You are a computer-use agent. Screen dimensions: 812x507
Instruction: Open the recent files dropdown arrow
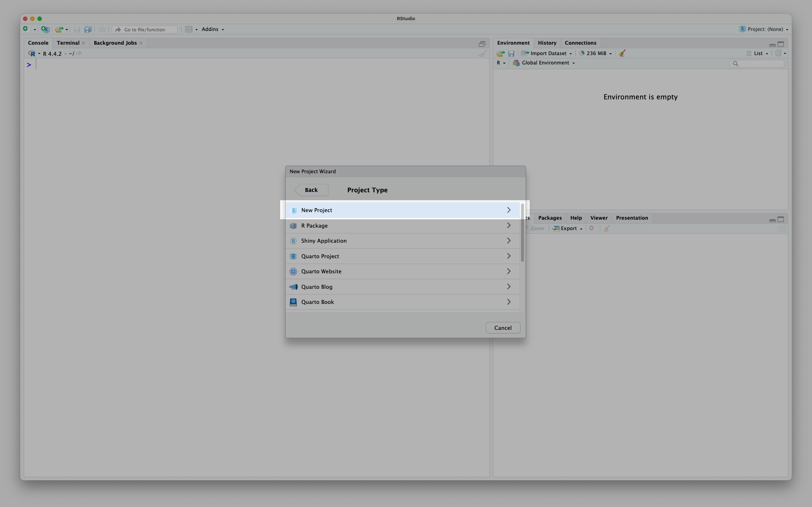pyautogui.click(x=67, y=30)
